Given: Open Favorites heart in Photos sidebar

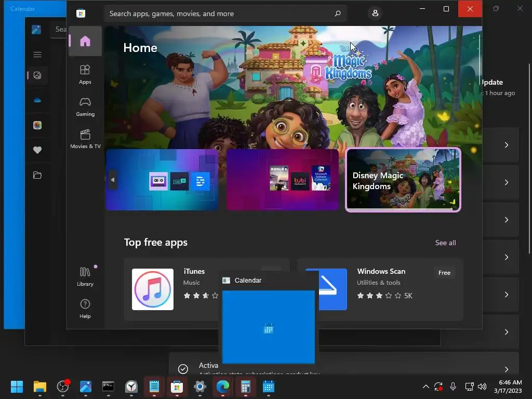Looking at the screenshot, I should pos(37,150).
